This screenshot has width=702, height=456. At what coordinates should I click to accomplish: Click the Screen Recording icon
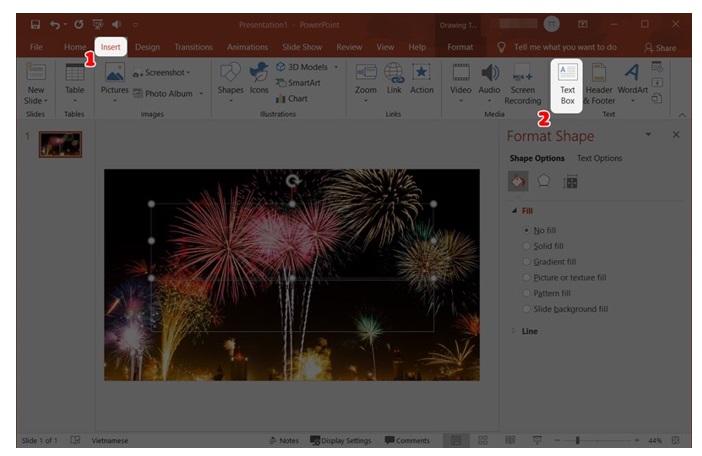pyautogui.click(x=522, y=81)
